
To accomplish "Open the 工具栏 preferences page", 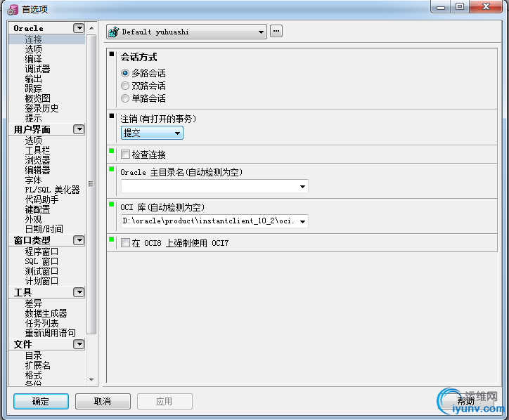I will pyautogui.click(x=38, y=150).
